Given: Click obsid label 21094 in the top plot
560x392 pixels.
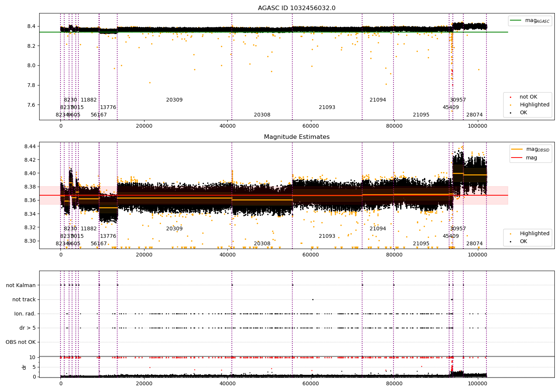Looking at the screenshot, I should 378,100.
